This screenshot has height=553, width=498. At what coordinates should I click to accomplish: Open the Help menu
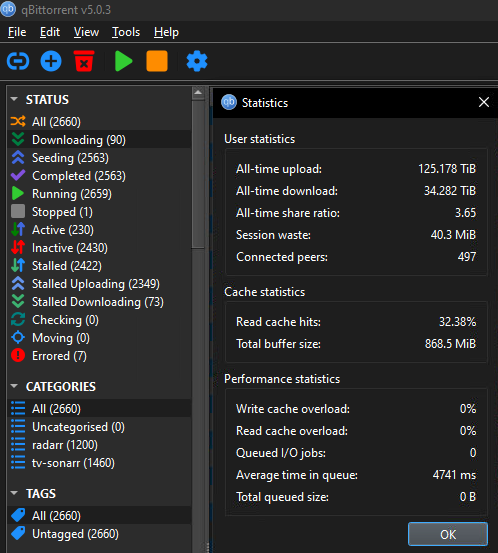pos(166,32)
